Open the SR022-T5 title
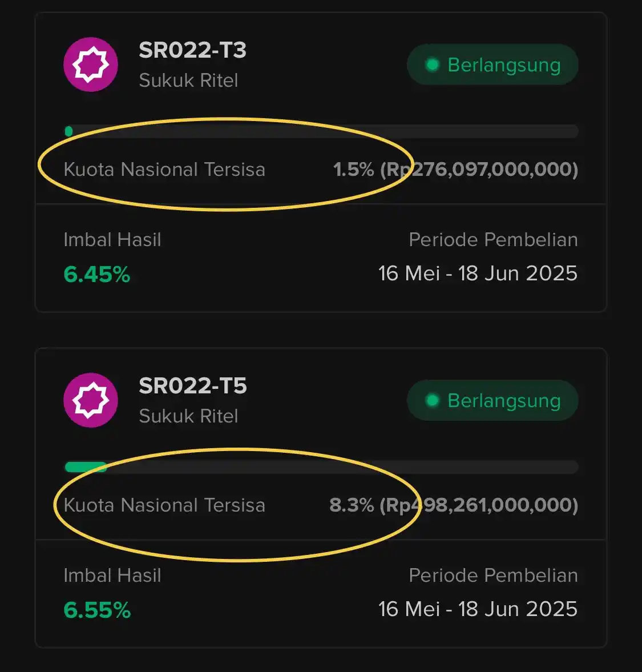Screen dimensions: 642x672 tap(193, 386)
